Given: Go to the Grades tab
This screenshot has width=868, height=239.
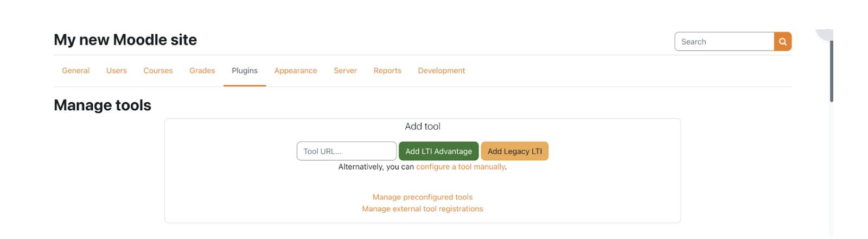Looking at the screenshot, I should (x=202, y=71).
